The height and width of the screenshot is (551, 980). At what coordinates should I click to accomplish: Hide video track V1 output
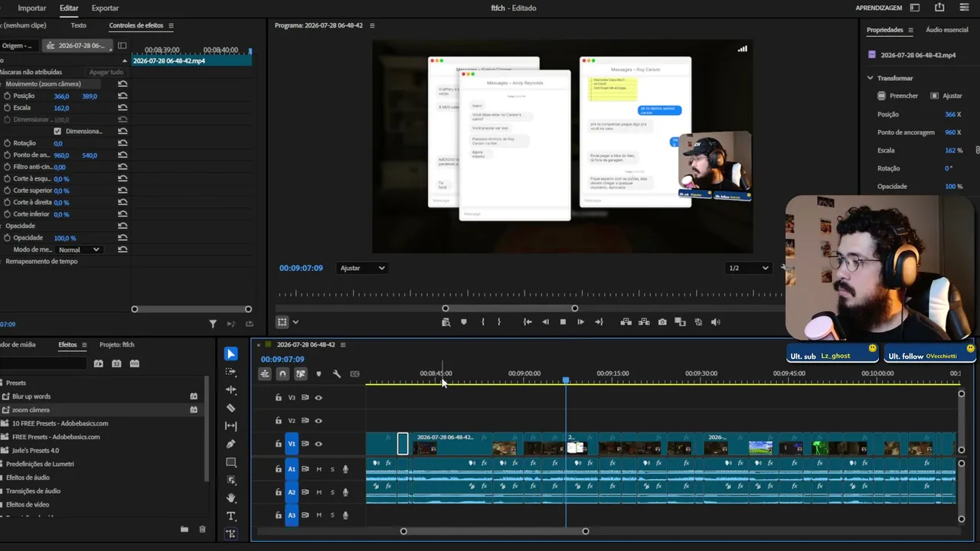pos(318,444)
